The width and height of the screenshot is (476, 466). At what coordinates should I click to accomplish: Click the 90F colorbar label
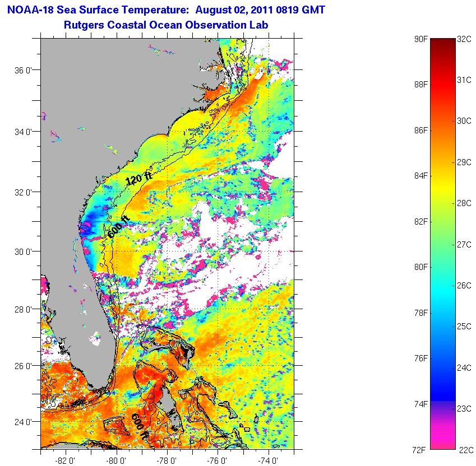tap(420, 39)
